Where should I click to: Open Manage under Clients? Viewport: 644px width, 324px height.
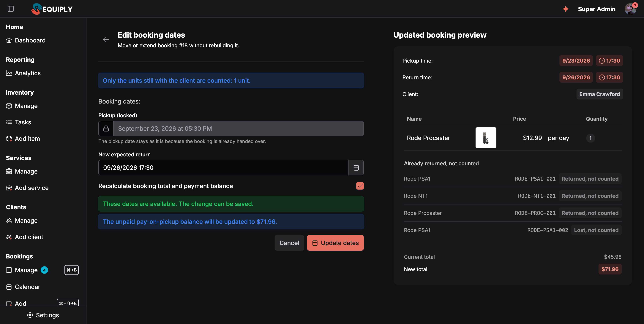22,221
